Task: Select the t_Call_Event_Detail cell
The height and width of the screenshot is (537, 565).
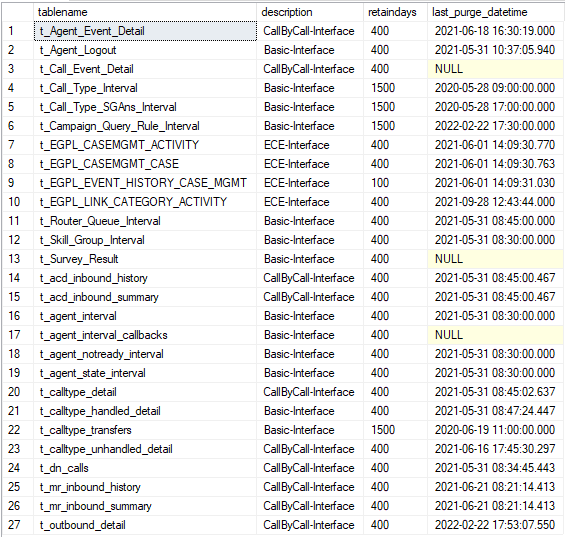Action: point(145,69)
